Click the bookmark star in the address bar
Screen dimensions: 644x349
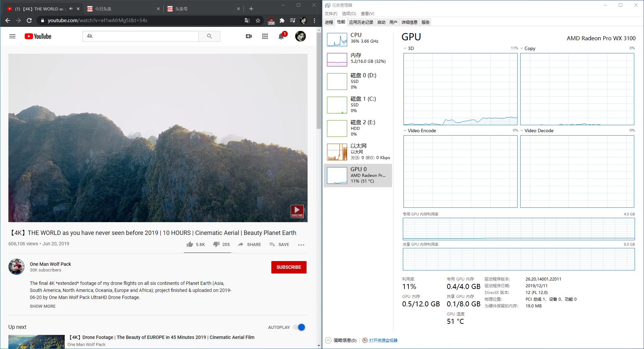click(x=258, y=20)
